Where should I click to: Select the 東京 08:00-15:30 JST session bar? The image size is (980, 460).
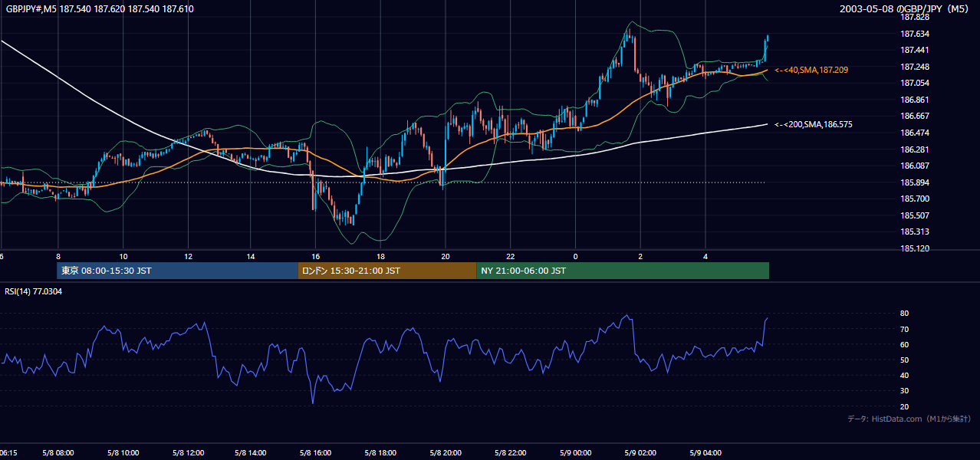click(x=177, y=271)
